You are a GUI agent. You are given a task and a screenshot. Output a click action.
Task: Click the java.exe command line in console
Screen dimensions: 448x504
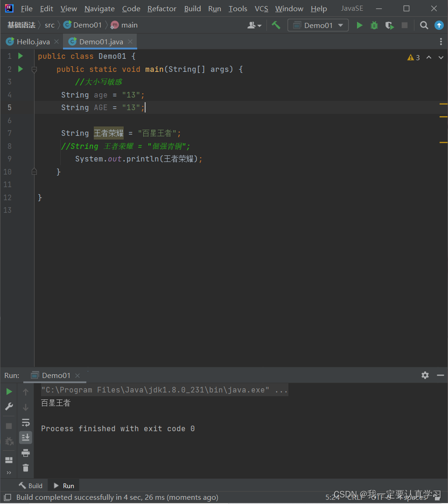164,390
